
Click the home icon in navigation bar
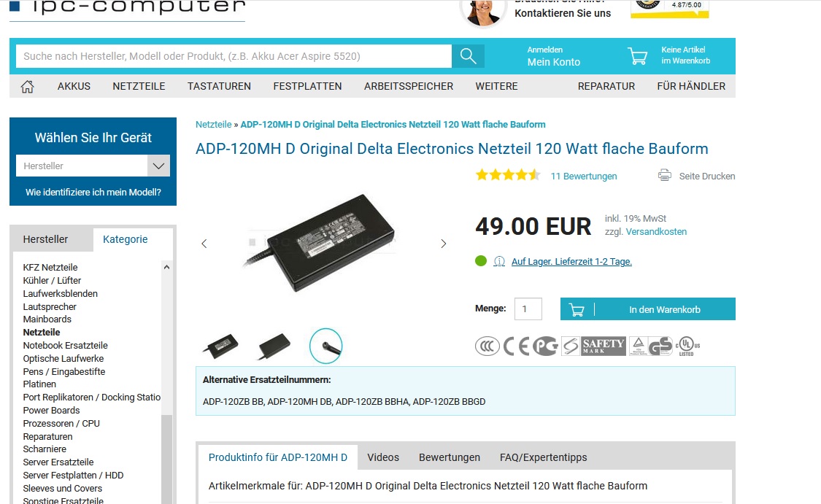(27, 86)
